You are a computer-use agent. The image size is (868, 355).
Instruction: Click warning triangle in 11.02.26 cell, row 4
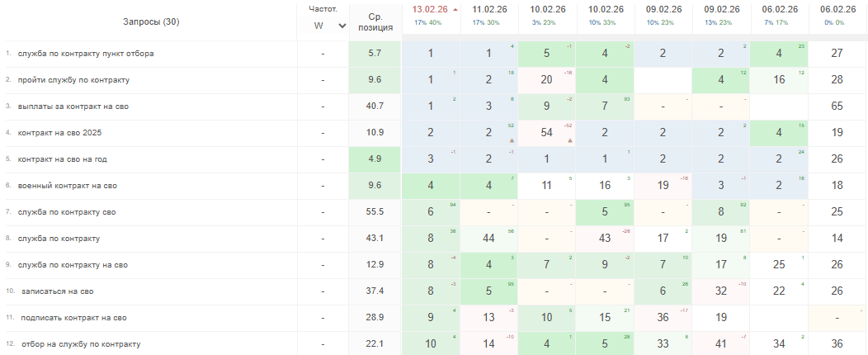512,140
